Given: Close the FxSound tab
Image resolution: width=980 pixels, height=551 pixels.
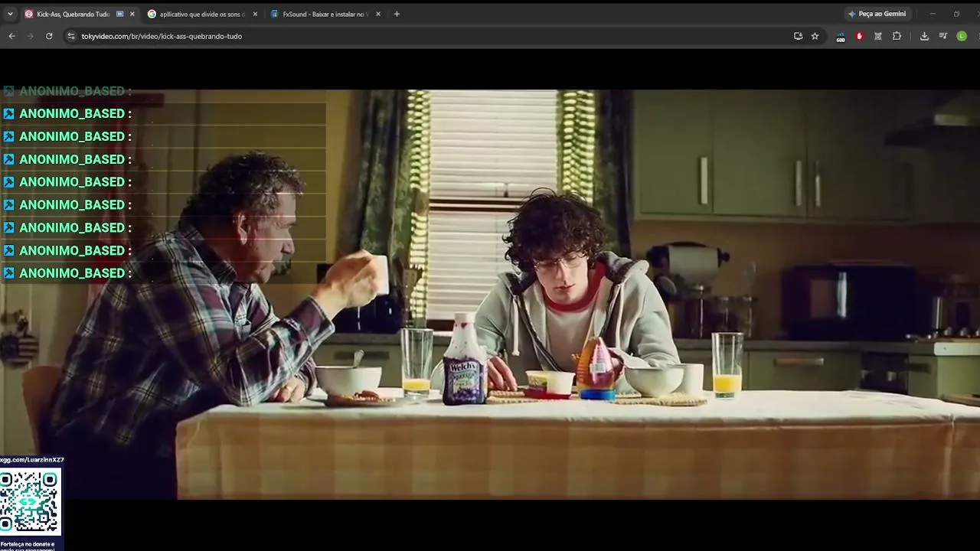Looking at the screenshot, I should point(377,14).
